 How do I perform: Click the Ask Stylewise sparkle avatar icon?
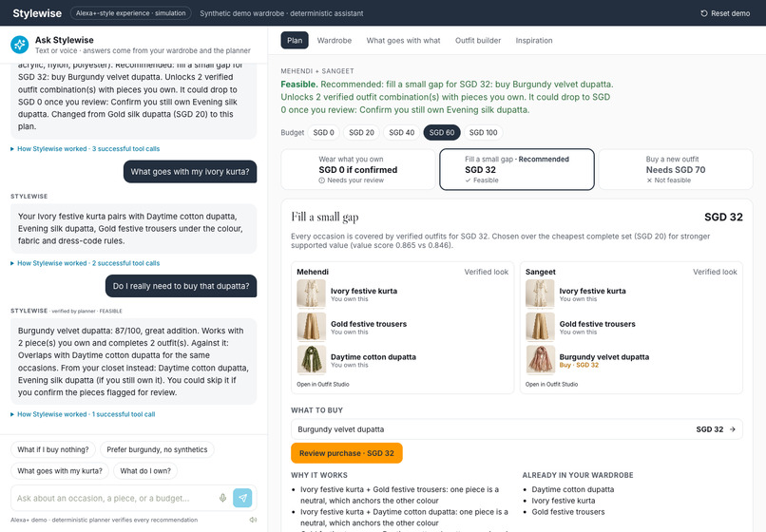click(x=20, y=45)
